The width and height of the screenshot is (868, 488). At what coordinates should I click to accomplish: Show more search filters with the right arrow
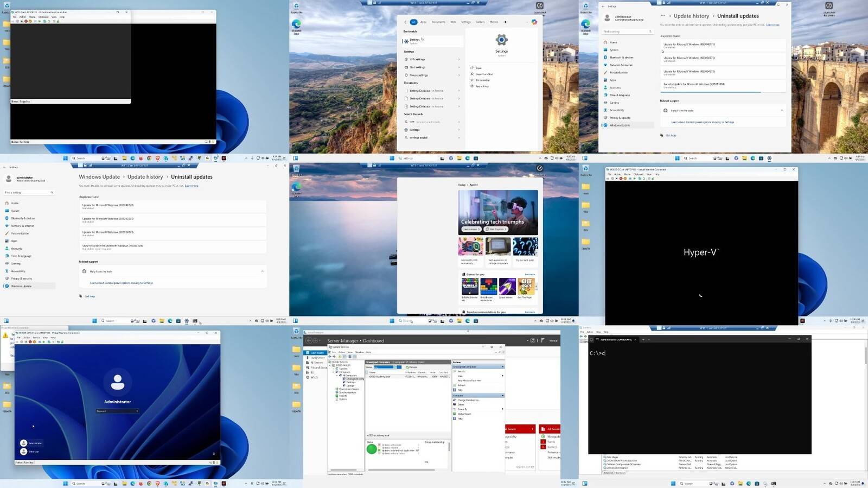[x=506, y=22]
